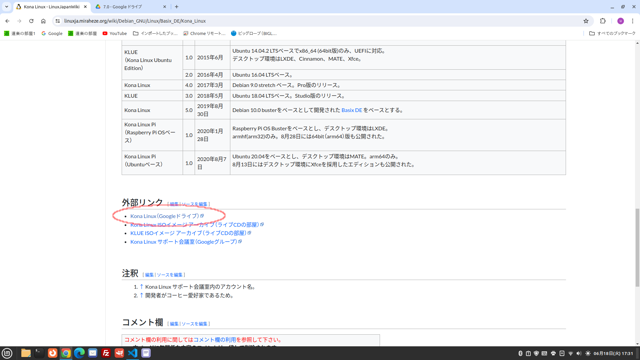Jump back from footnote 1 arrow
Screen dimensions: 640x360
pos(141,287)
